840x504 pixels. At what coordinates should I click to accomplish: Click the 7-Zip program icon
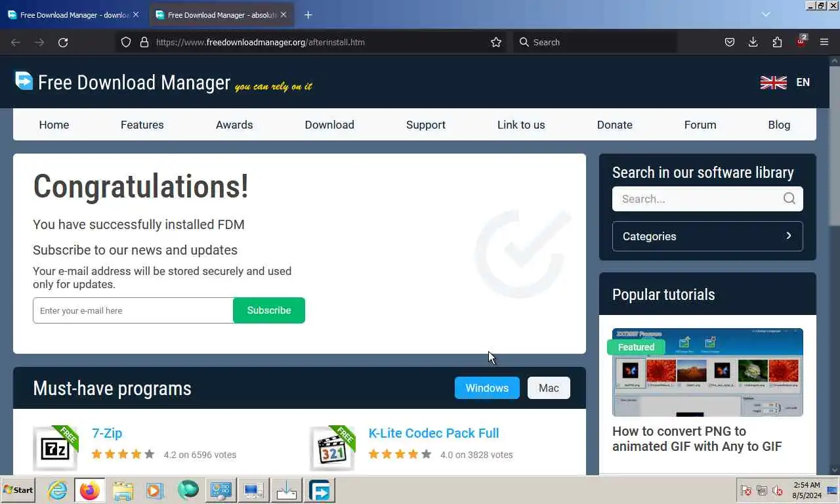tap(55, 448)
